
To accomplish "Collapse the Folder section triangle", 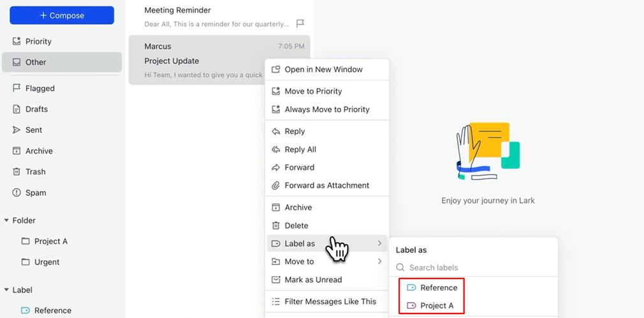I will pos(6,220).
